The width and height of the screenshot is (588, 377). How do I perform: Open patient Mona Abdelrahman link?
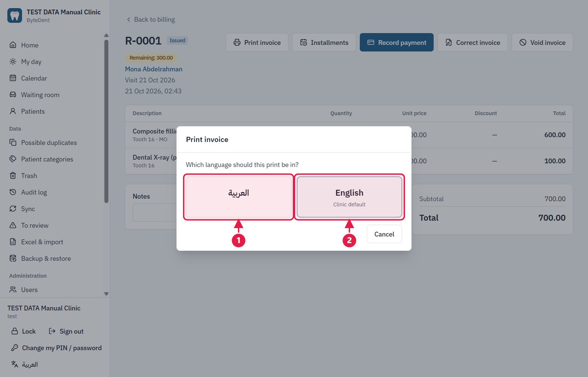point(154,69)
